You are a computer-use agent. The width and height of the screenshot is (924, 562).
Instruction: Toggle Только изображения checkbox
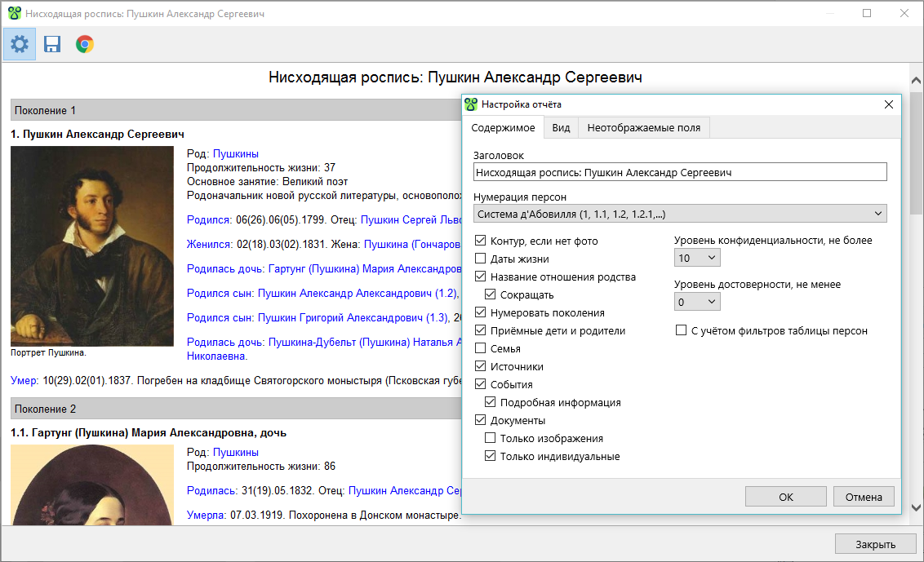coord(491,439)
